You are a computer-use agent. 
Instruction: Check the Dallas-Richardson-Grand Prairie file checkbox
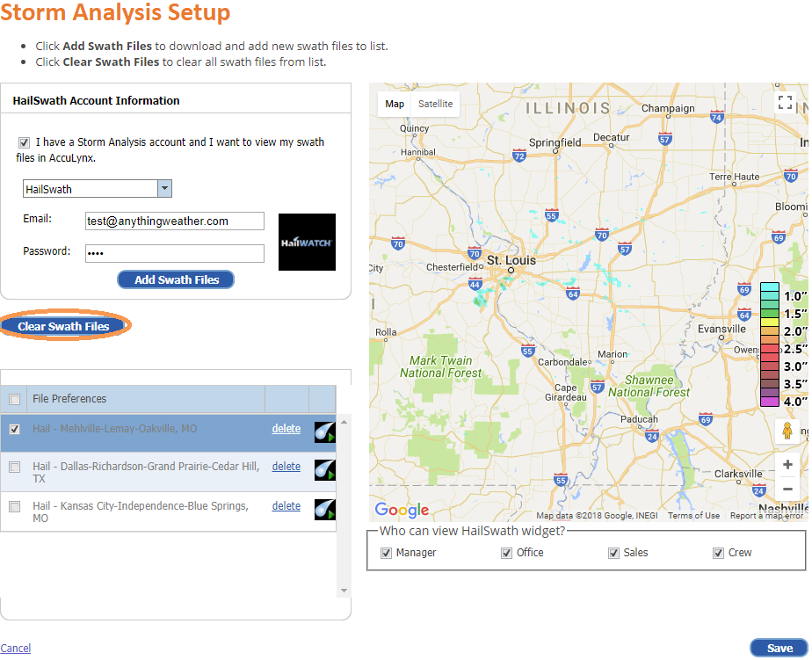14,468
